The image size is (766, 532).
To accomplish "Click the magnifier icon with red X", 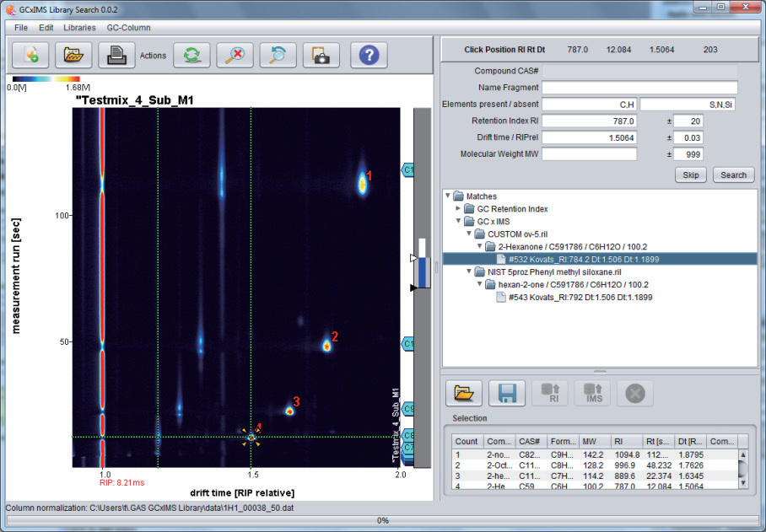I will point(235,56).
